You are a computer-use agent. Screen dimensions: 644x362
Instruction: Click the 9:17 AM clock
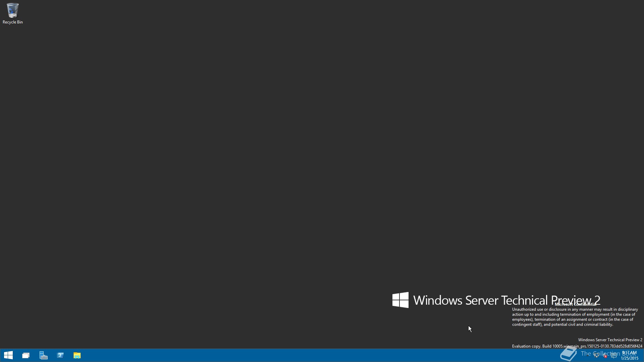click(629, 353)
